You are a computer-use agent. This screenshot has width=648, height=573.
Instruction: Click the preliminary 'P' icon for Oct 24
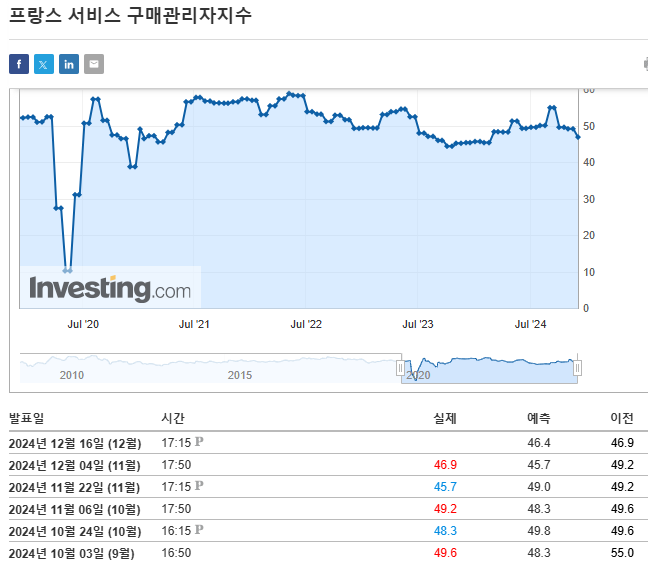coord(199,530)
